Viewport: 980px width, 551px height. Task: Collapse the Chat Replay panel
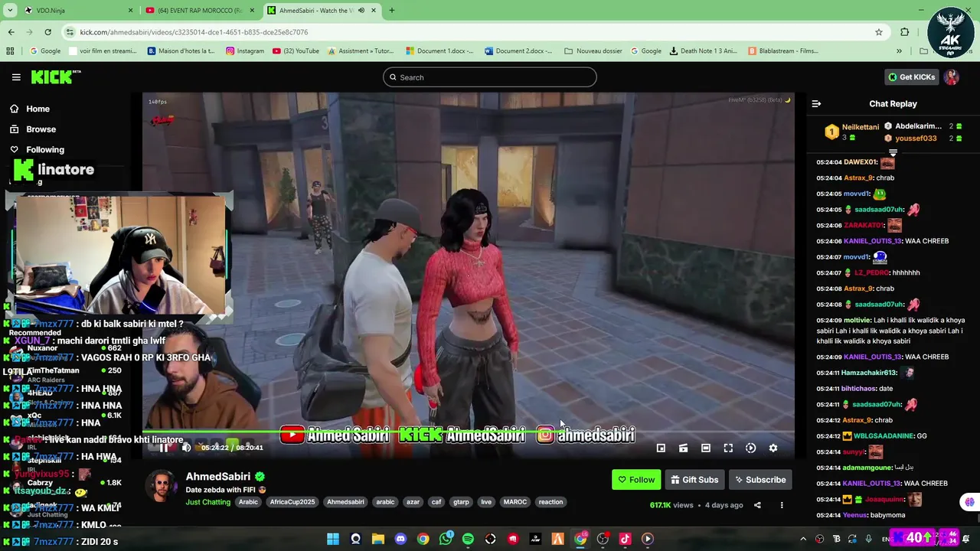click(816, 103)
